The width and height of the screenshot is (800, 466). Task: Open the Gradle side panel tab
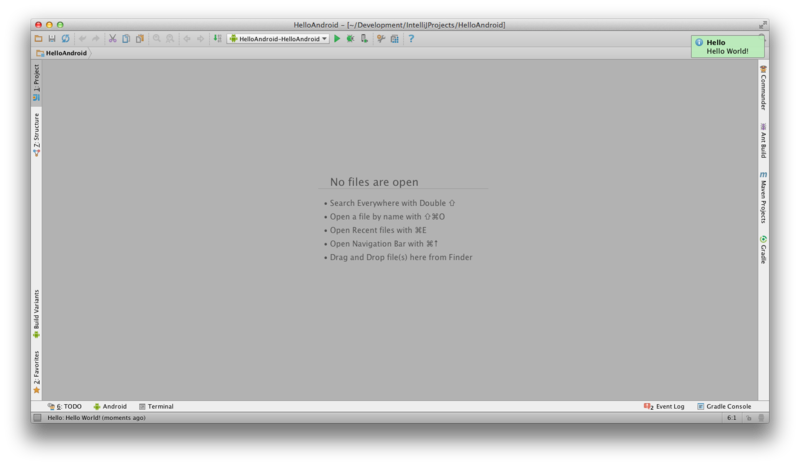point(763,250)
